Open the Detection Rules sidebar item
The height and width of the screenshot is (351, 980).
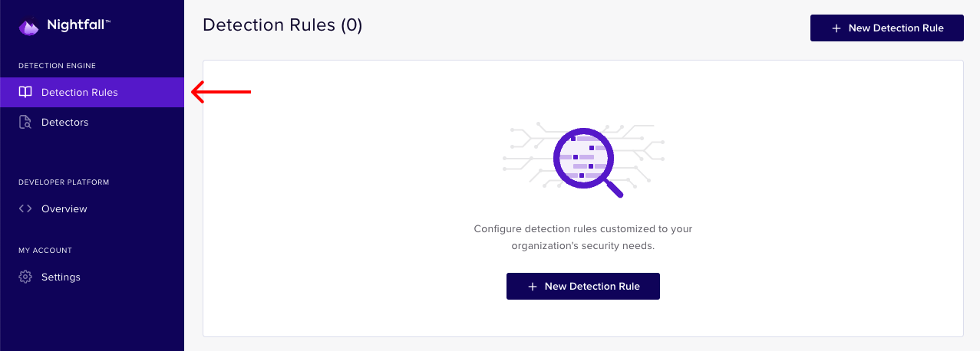pos(80,93)
